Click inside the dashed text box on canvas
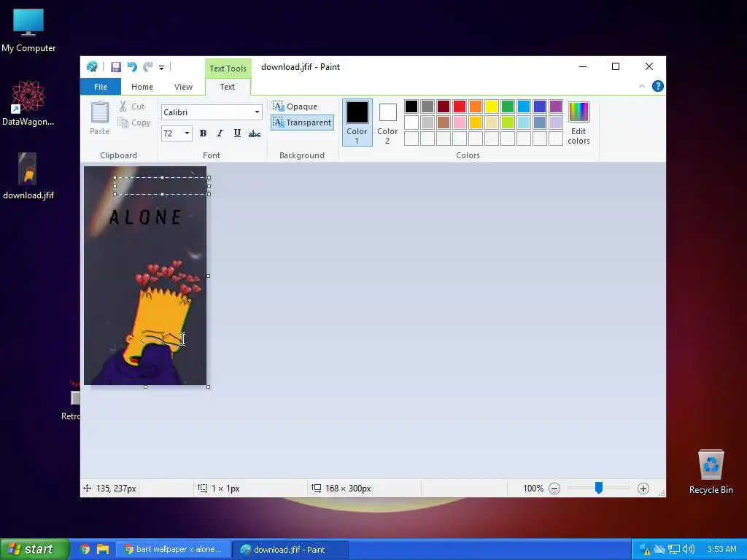Image resolution: width=747 pixels, height=560 pixels. 161,186
